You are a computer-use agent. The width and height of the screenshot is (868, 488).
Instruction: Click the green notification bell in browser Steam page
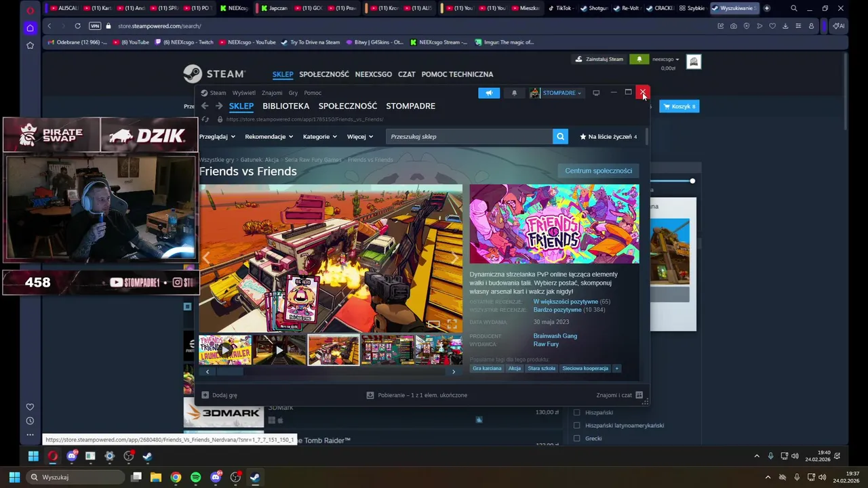pos(639,60)
